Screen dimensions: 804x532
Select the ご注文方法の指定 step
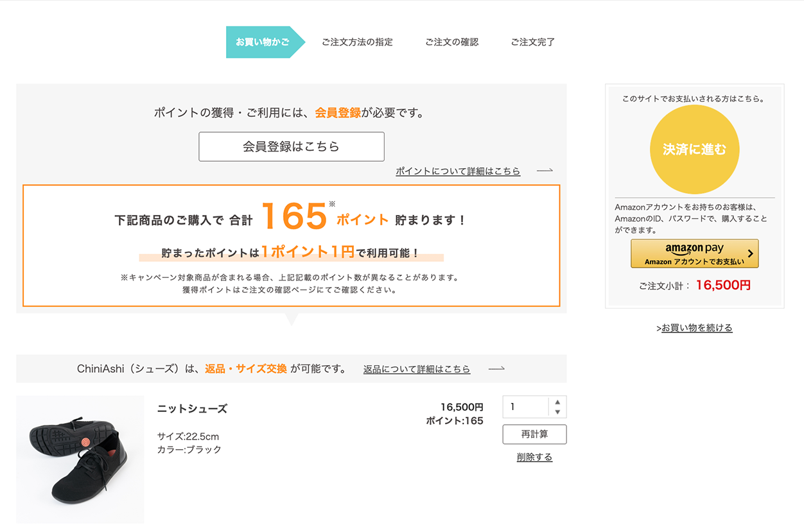(357, 42)
